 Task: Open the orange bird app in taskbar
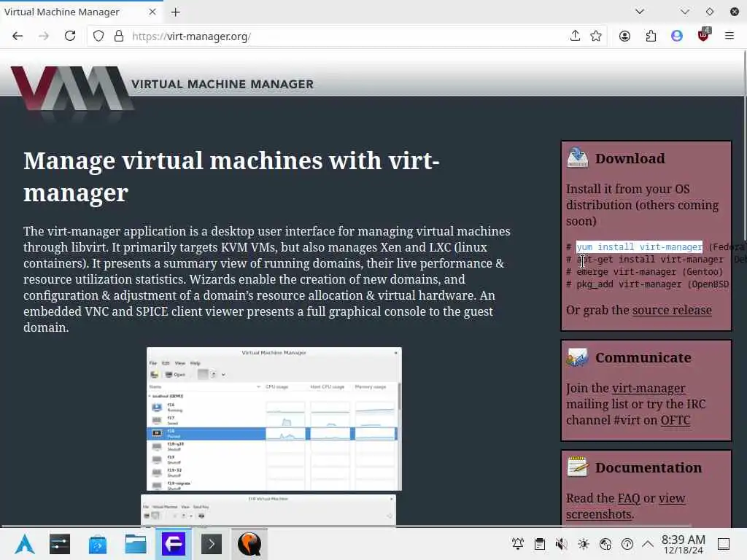[x=249, y=544]
